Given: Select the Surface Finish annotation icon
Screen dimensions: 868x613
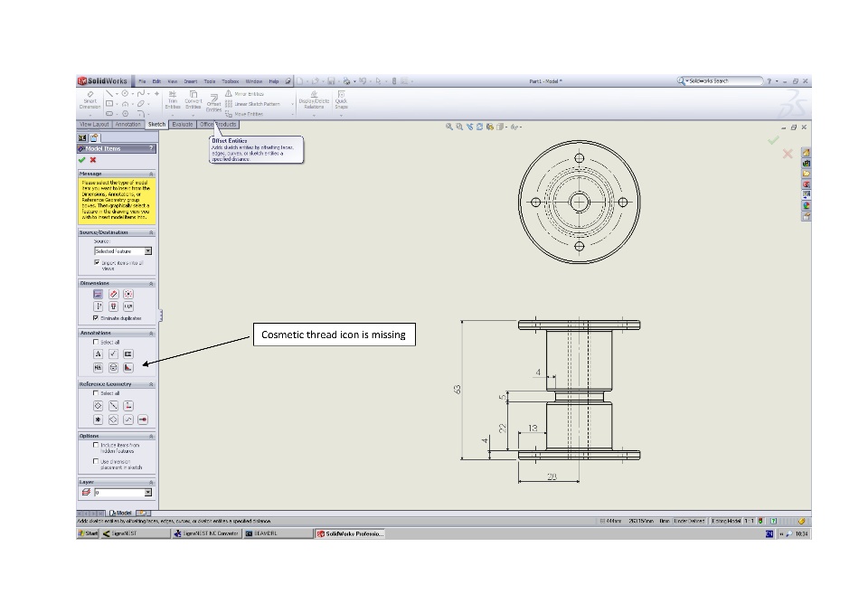Looking at the screenshot, I should tap(113, 354).
